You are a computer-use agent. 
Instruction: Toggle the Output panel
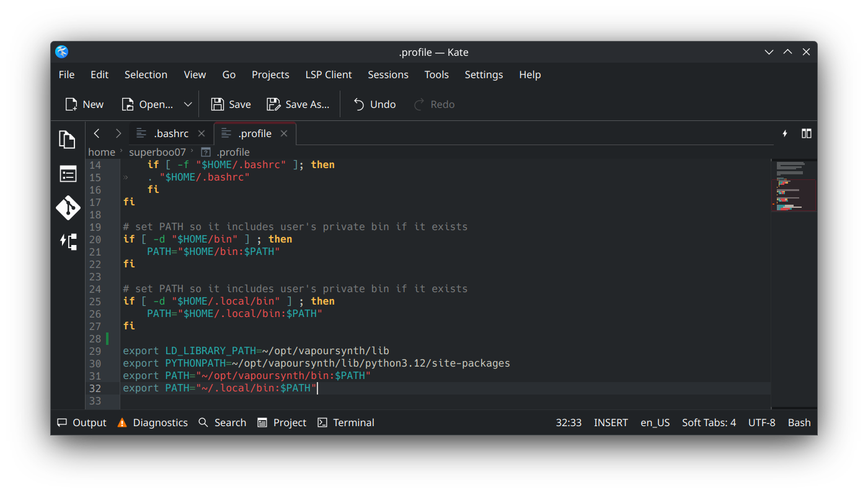tap(82, 422)
